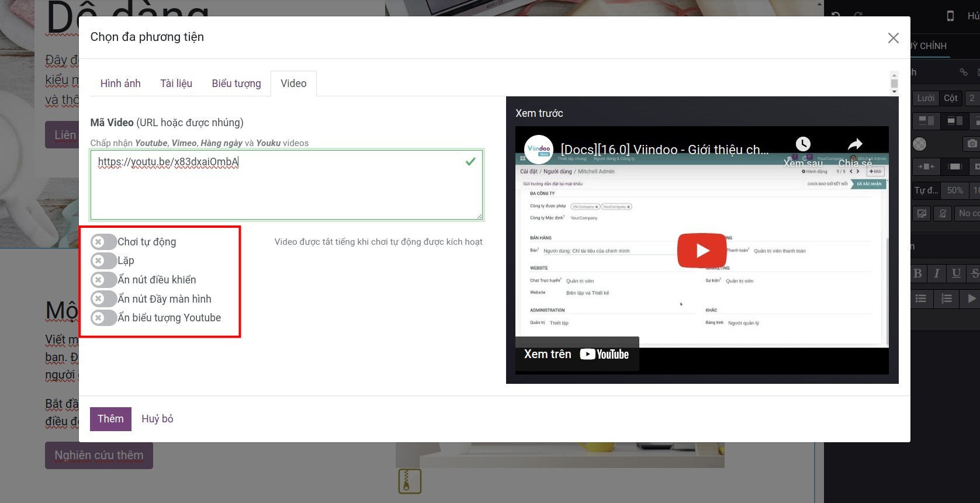Click the bulleted list icon
The height and width of the screenshot is (503, 980).
click(x=921, y=299)
